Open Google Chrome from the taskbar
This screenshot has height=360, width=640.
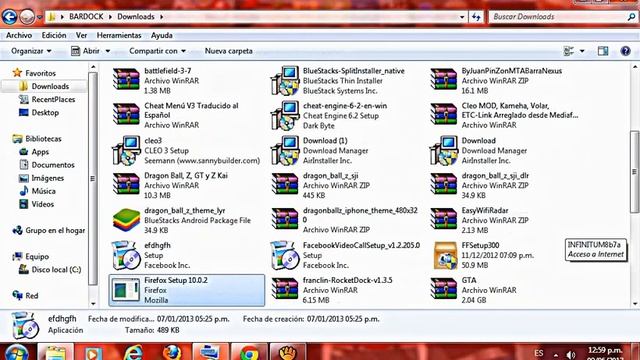(249, 352)
